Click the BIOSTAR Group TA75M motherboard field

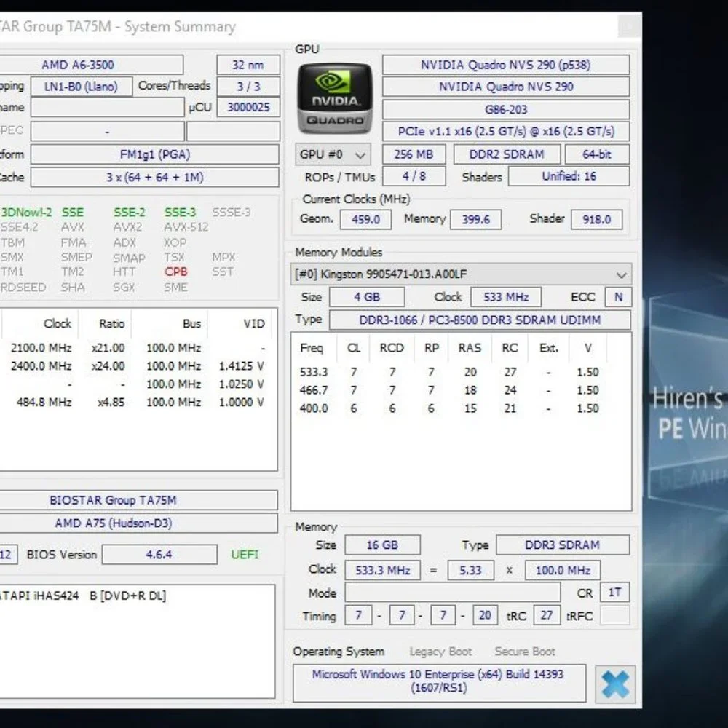[139, 500]
